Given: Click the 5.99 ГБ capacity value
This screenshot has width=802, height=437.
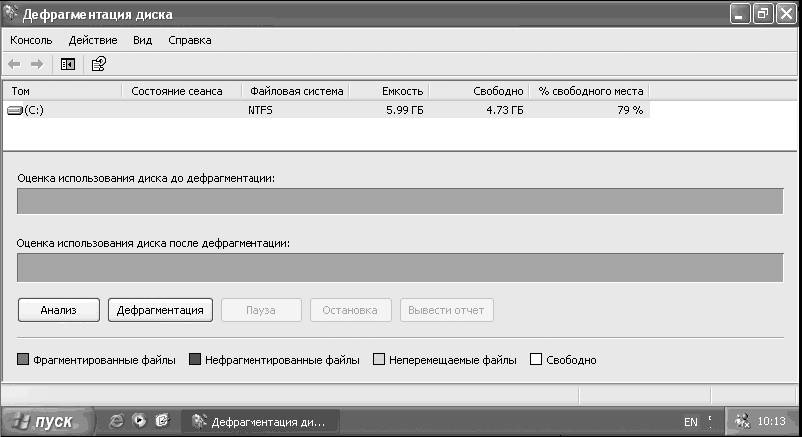Looking at the screenshot, I should (405, 110).
